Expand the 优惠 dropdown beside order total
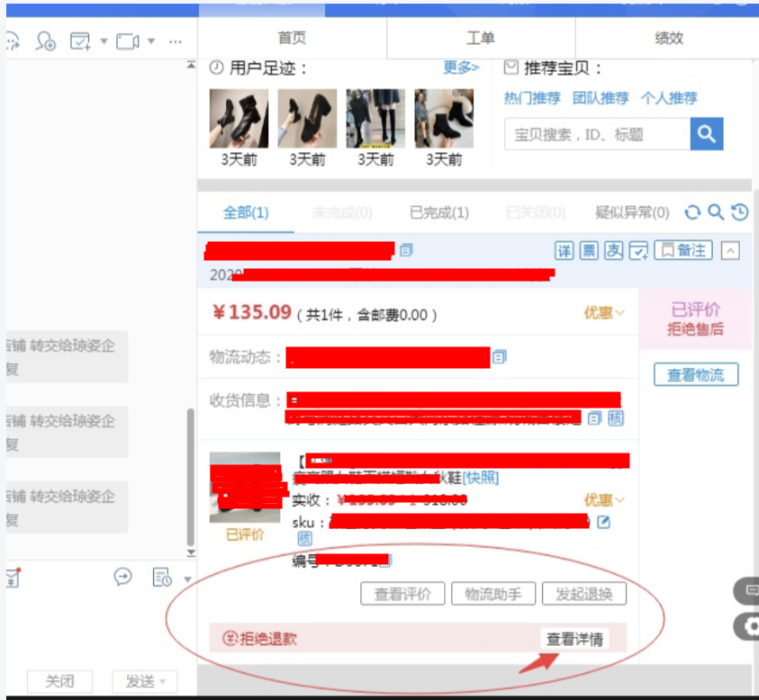Viewport: 759px width, 700px height. (x=604, y=313)
